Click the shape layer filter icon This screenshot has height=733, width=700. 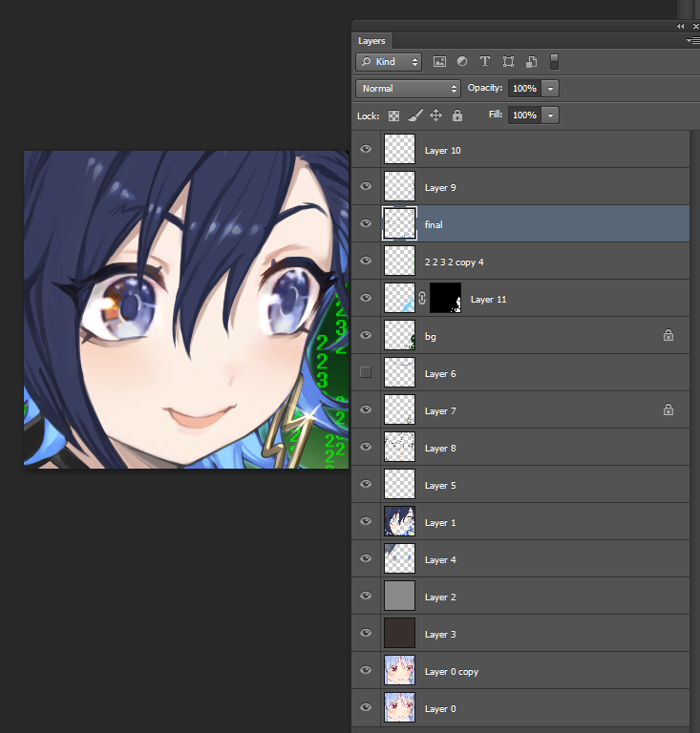(508, 61)
